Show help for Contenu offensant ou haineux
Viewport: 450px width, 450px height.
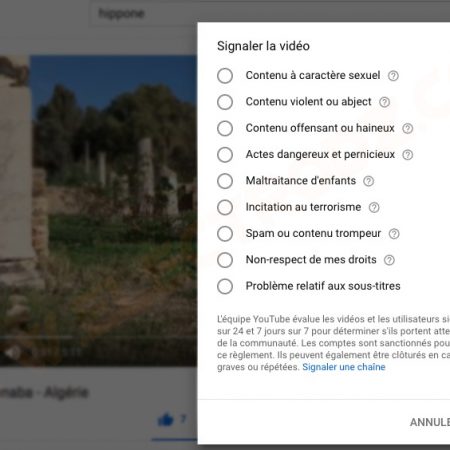tap(408, 128)
